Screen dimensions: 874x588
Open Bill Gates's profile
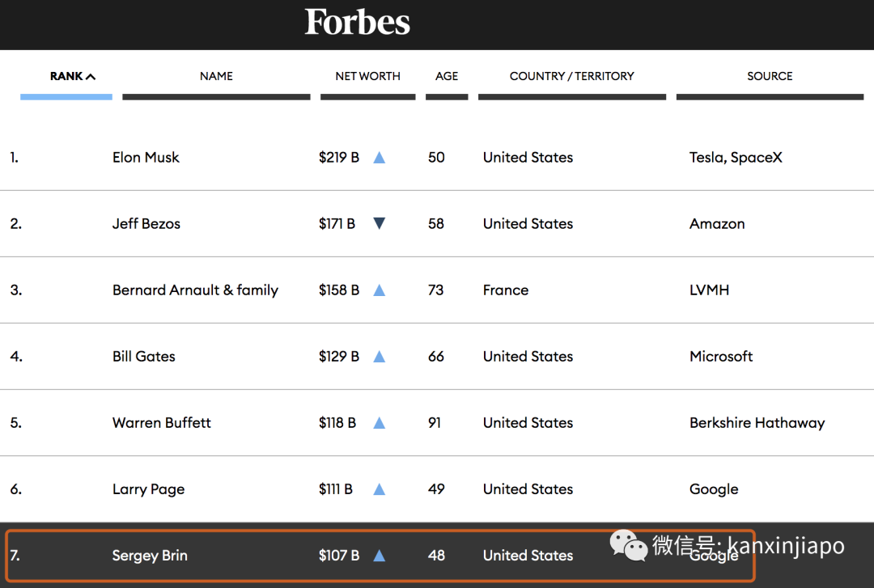[144, 356]
